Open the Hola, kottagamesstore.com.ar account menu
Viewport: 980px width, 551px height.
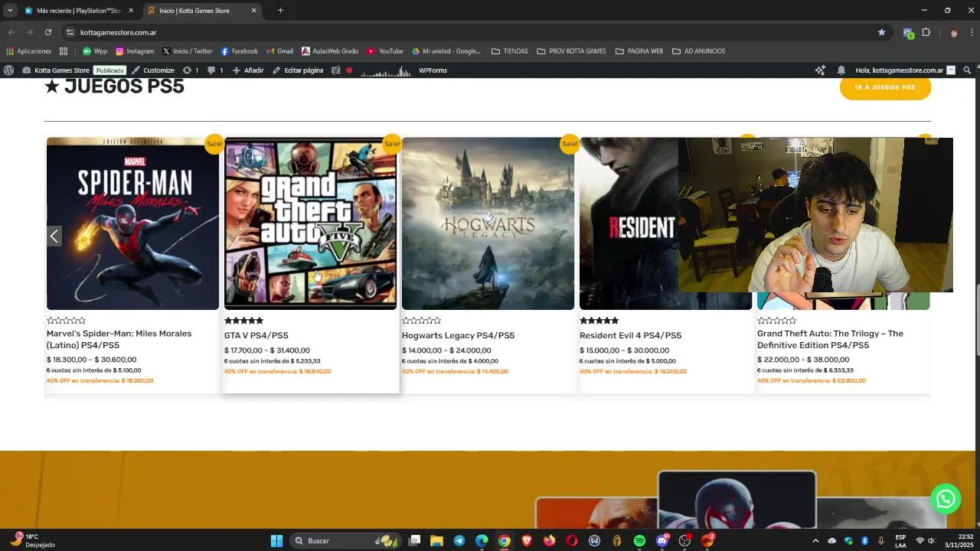tap(905, 70)
